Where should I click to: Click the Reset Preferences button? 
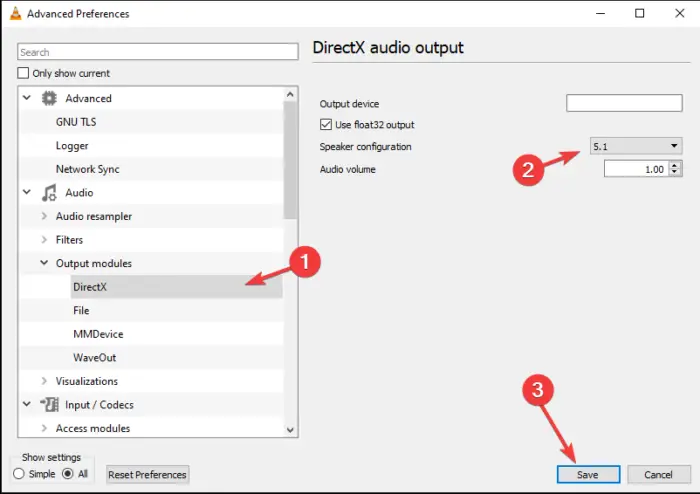147,474
